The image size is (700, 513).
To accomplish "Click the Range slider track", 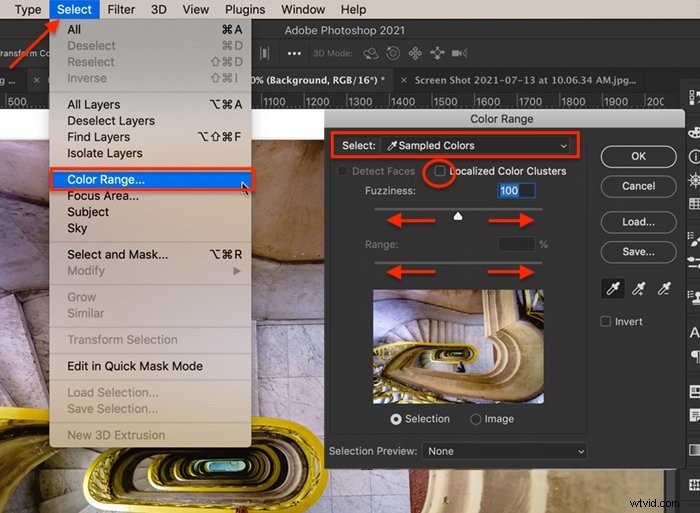I will click(x=458, y=263).
